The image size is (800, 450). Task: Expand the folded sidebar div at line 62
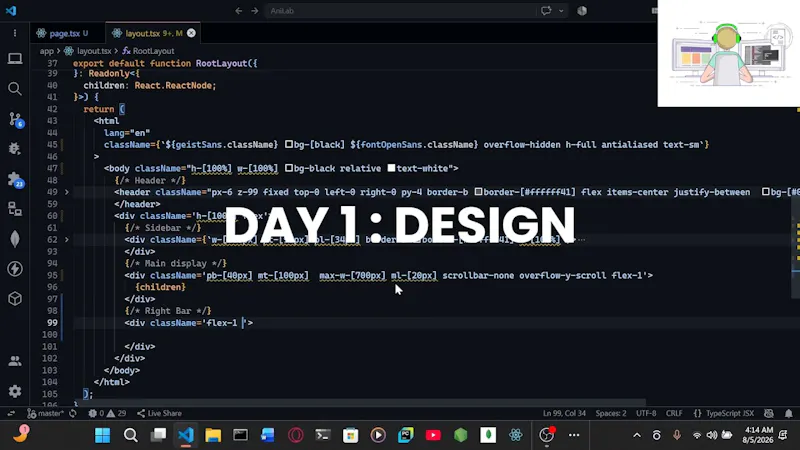click(x=67, y=240)
